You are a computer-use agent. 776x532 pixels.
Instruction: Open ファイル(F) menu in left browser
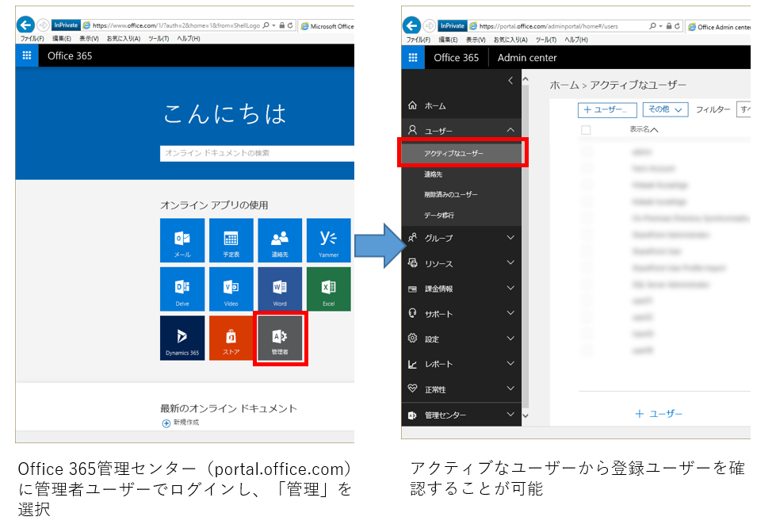point(32,38)
